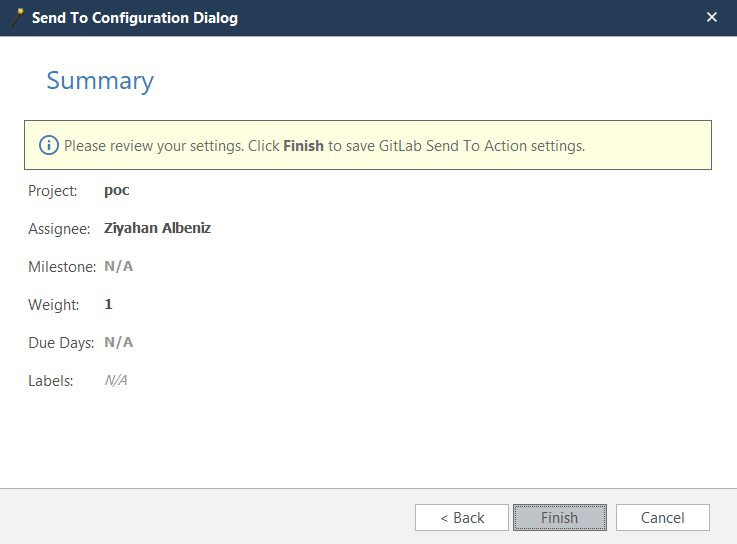Cancel the configuration dialog
737x544 pixels.
click(x=662, y=517)
